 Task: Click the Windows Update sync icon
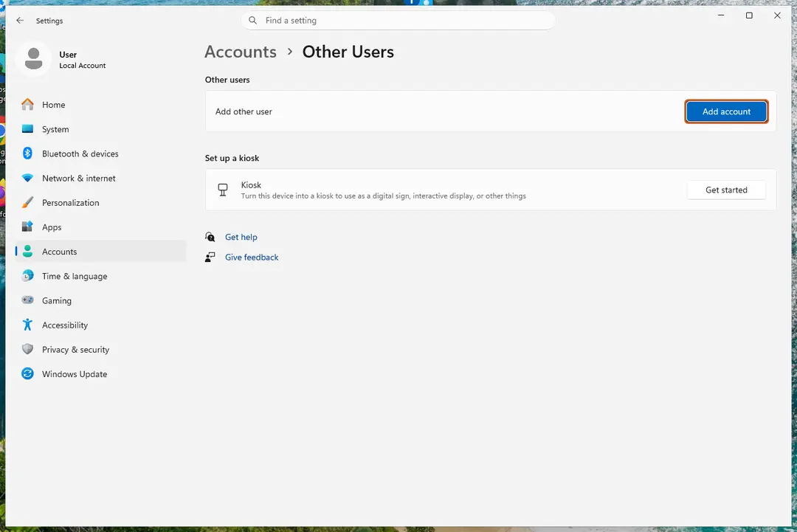27,373
